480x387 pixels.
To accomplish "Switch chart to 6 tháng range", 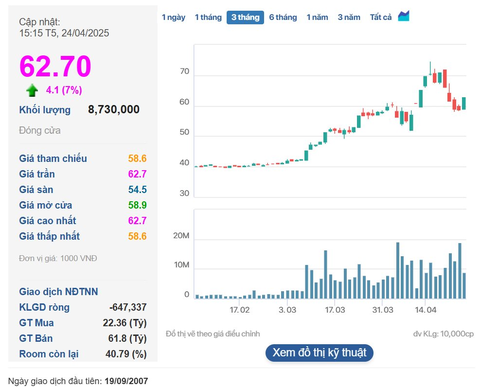I will pyautogui.click(x=283, y=17).
